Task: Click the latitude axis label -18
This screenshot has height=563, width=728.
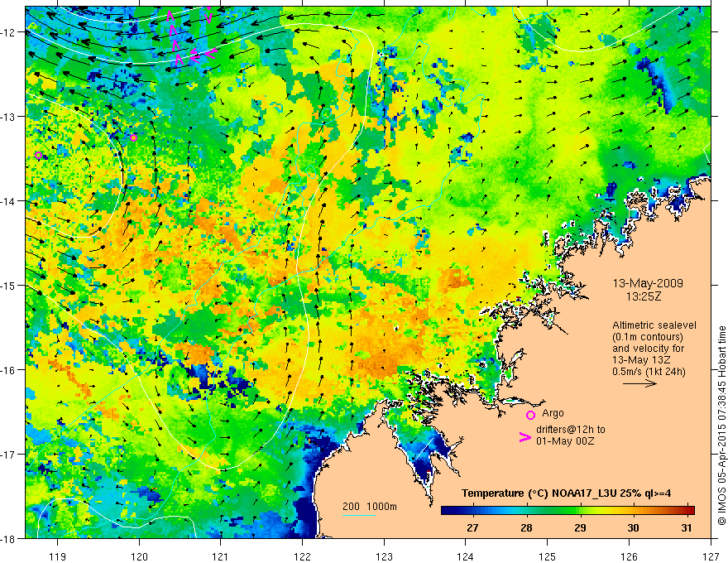Action: (x=8, y=538)
